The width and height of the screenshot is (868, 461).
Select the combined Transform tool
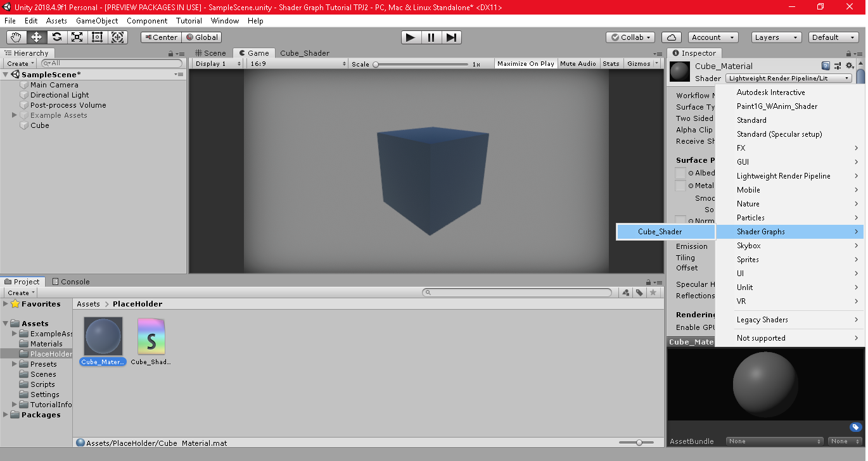(118, 37)
